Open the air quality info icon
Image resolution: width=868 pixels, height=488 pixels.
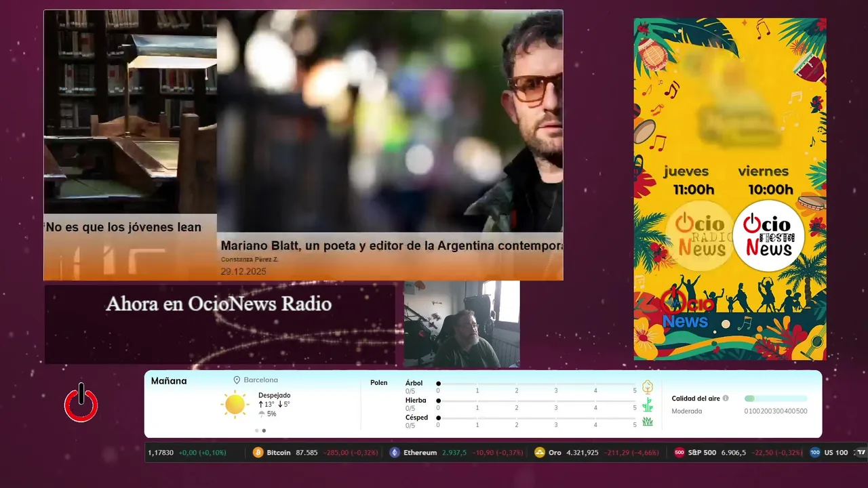coord(726,399)
